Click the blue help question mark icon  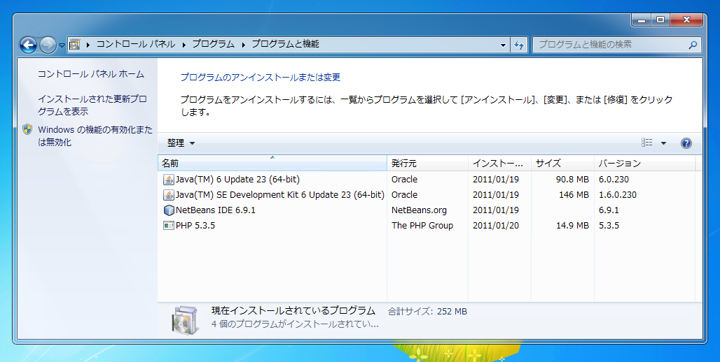coord(686,143)
